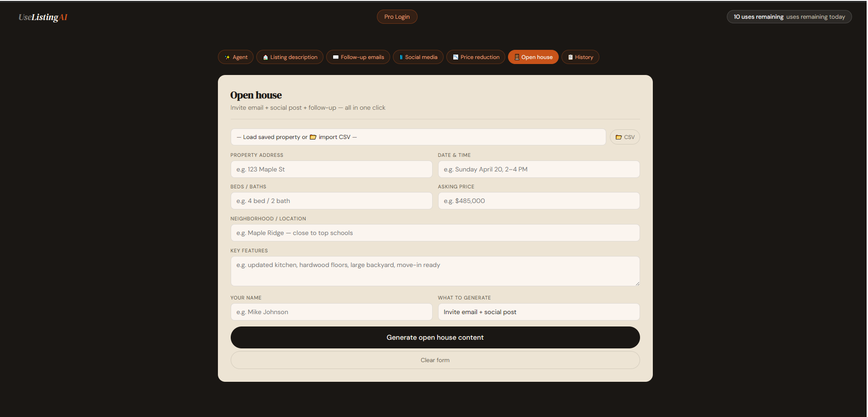Open the Price reduction tab
This screenshot has height=417, width=868.
click(476, 57)
